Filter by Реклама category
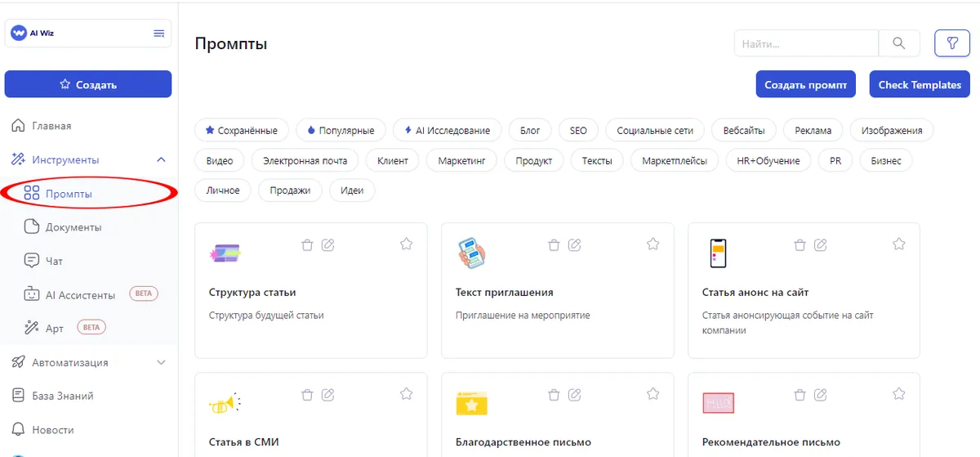 [813, 130]
